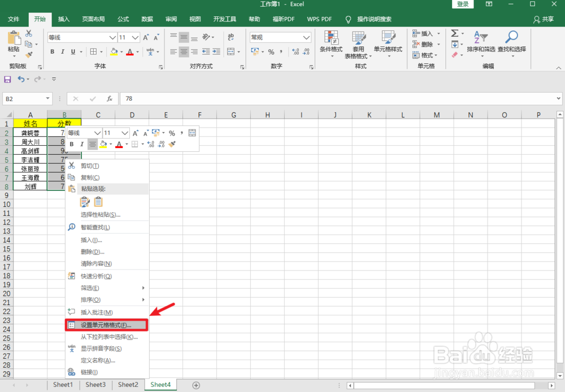565x392 pixels.
Task: Toggle Bold formatting in the mini toolbar
Action: pyautogui.click(x=71, y=144)
